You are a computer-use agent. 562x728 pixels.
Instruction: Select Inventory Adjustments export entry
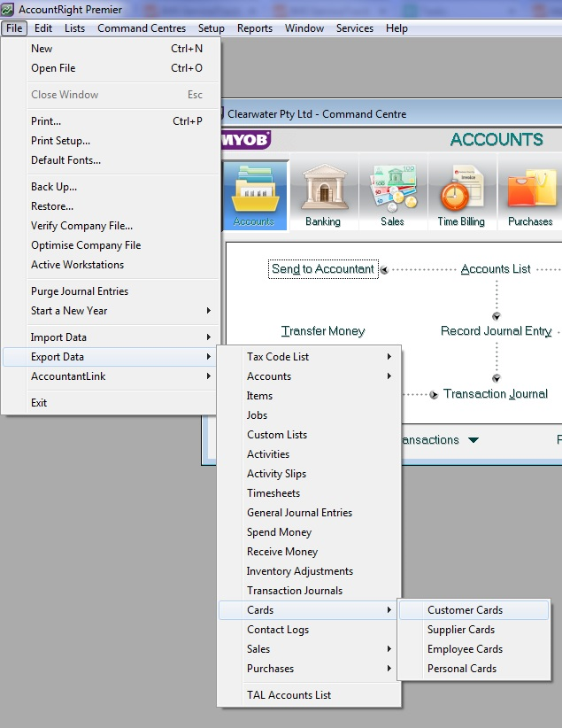click(309, 571)
